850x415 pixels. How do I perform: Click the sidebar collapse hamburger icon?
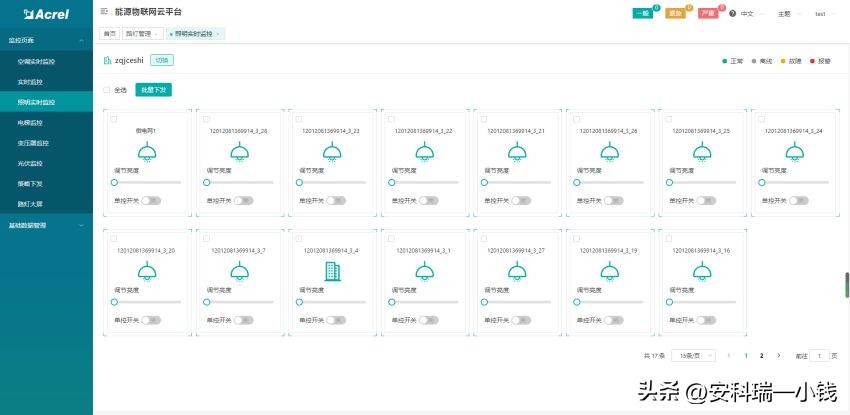point(105,10)
